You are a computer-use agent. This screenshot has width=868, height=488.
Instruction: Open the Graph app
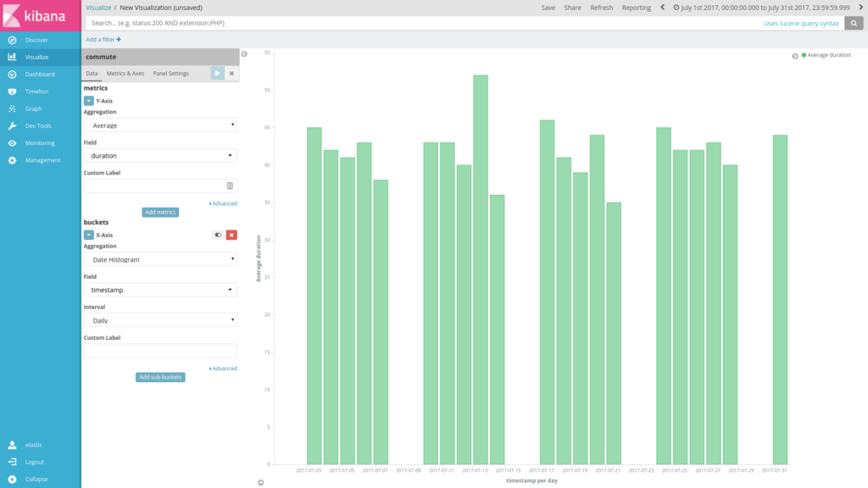tap(31, 108)
